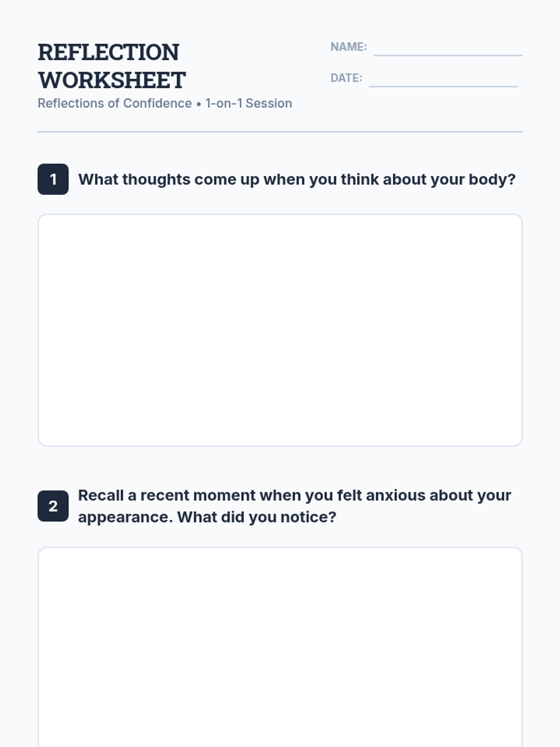The height and width of the screenshot is (747, 560).
Task: Click the NAME: label
Action: click(349, 47)
